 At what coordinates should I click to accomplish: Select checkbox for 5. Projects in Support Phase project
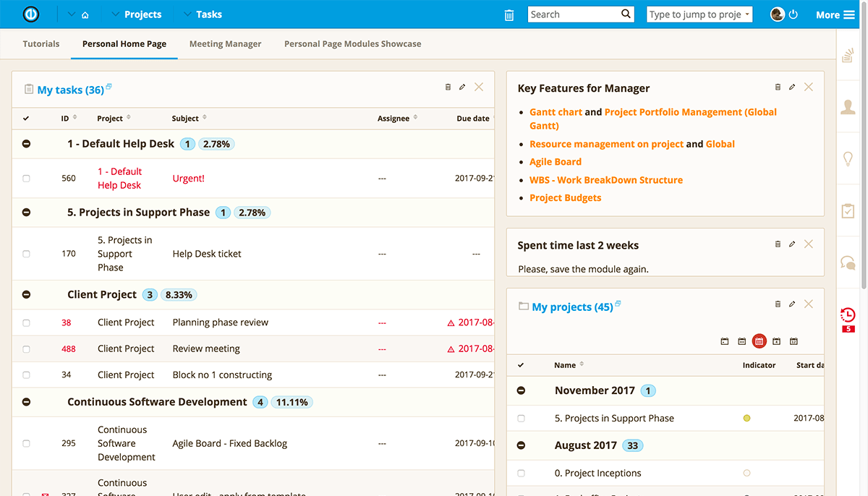click(x=522, y=419)
